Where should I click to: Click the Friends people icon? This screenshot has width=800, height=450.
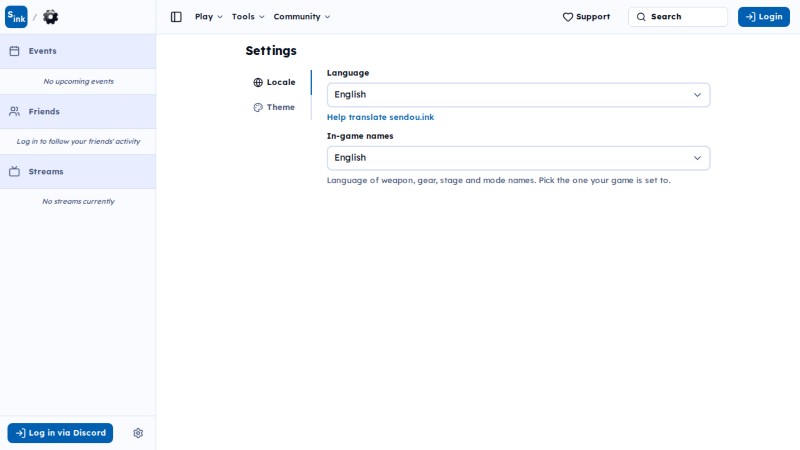click(14, 111)
